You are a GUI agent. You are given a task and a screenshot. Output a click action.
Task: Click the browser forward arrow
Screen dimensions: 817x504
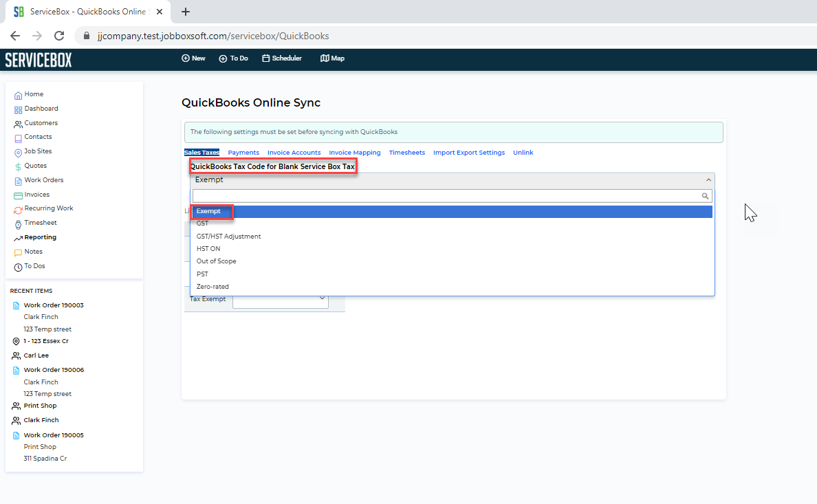[37, 36]
